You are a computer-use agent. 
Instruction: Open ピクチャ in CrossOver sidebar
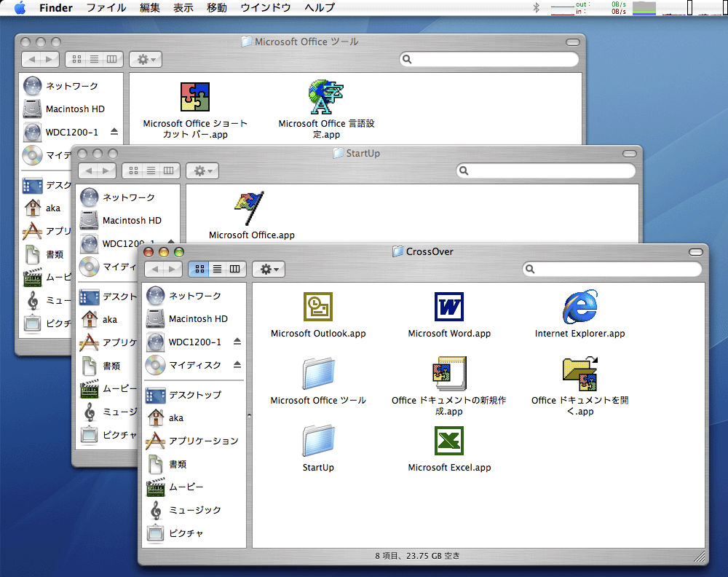(x=194, y=533)
